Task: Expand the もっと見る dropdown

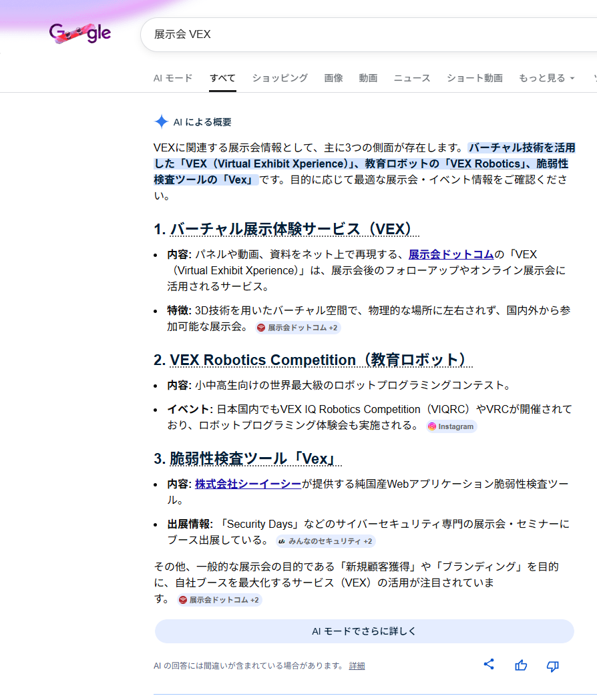Action: pos(546,78)
